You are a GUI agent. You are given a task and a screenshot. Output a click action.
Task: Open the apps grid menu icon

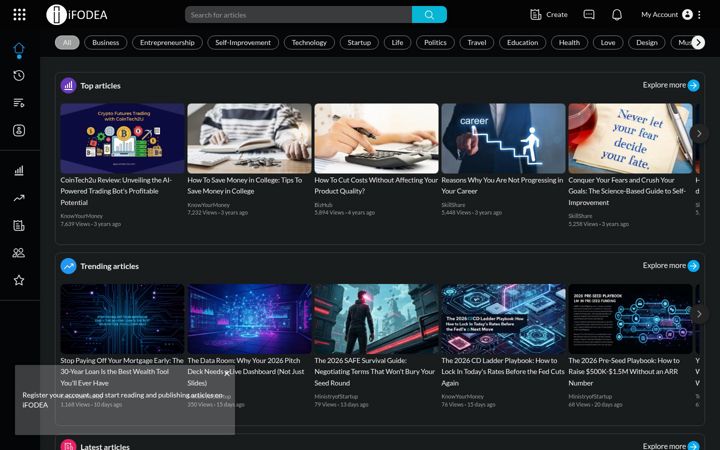coord(19,15)
